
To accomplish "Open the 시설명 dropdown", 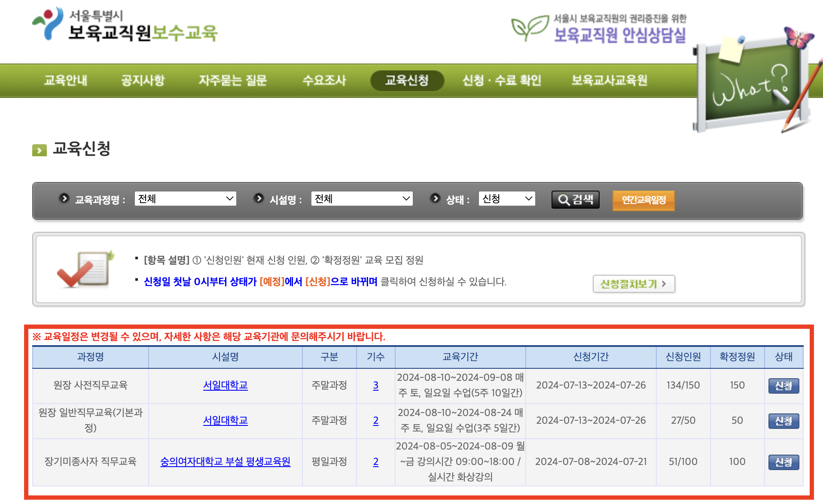I will [x=362, y=198].
